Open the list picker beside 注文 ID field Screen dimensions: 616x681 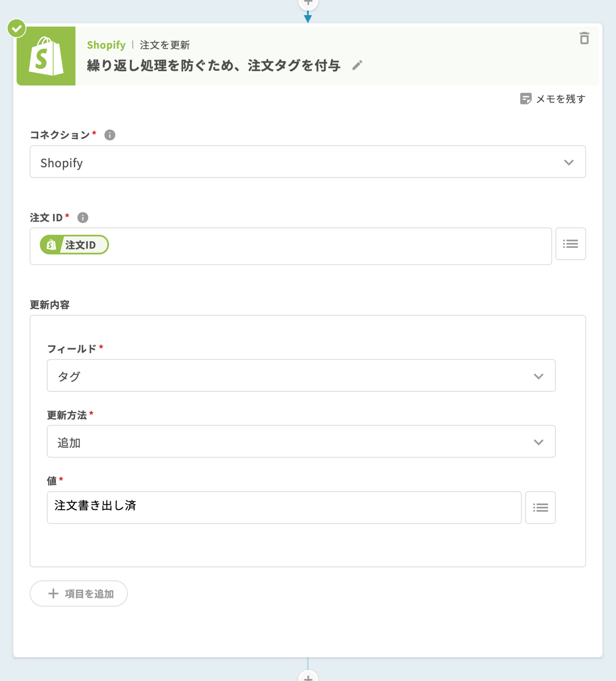point(570,244)
